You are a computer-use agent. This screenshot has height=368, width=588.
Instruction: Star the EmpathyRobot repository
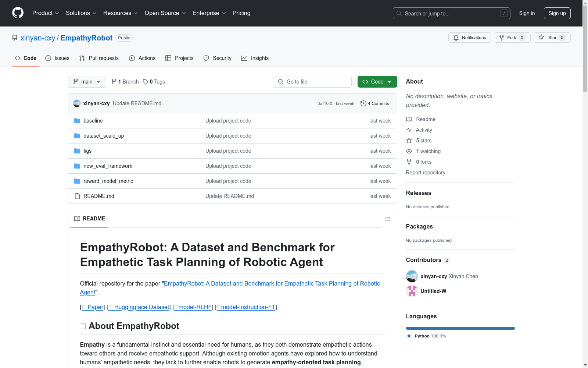tap(552, 38)
